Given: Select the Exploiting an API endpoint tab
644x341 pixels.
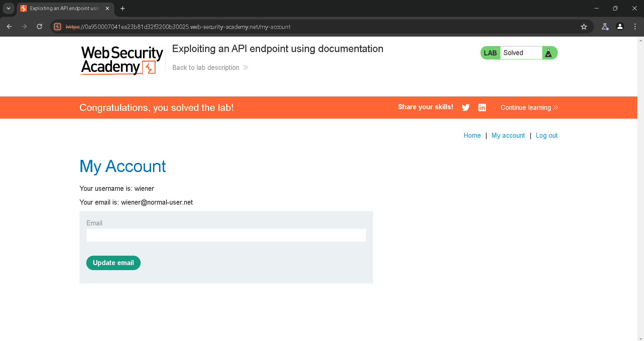Looking at the screenshot, I should click(x=64, y=8).
